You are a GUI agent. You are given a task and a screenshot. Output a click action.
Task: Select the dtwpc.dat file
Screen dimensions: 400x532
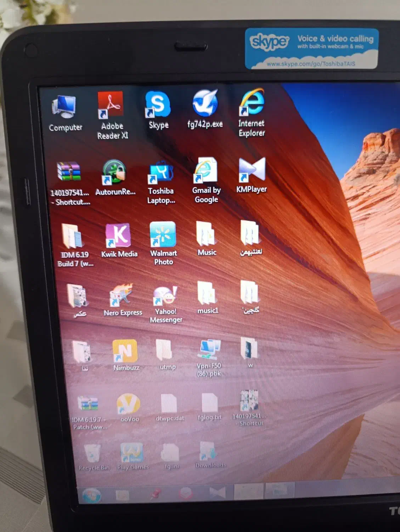tap(169, 403)
